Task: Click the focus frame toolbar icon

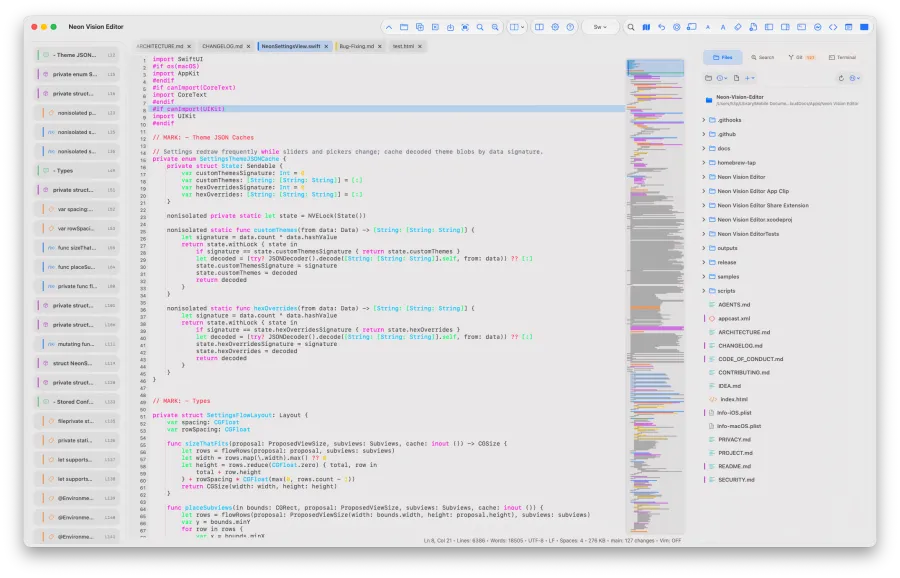Action: [x=465, y=27]
